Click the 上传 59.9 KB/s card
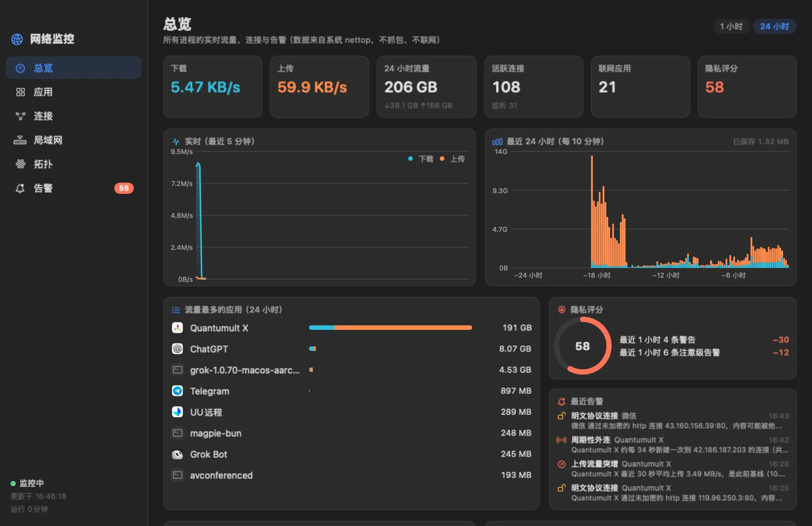 [x=319, y=87]
